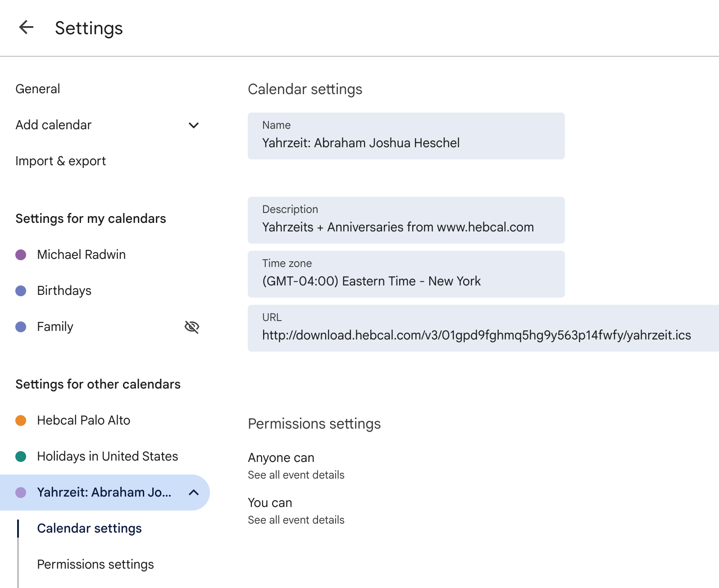Expand the Add calendar chevron
Screen dimensions: 719x588
pyautogui.click(x=194, y=125)
